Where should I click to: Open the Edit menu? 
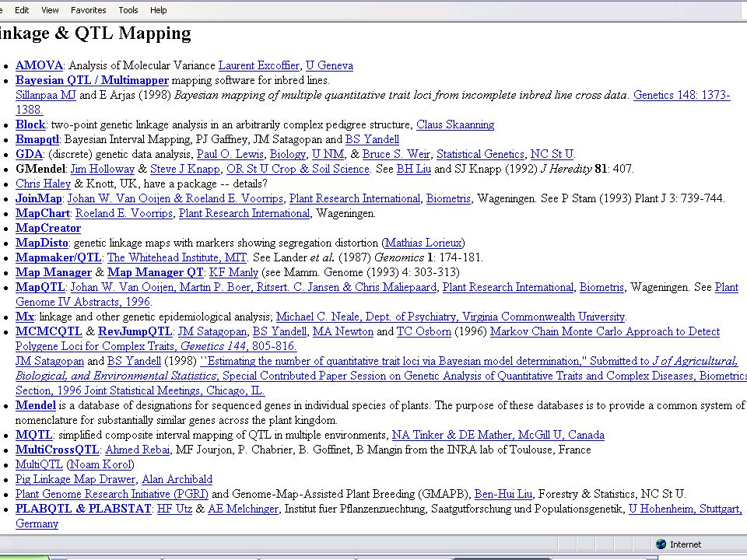[22, 10]
